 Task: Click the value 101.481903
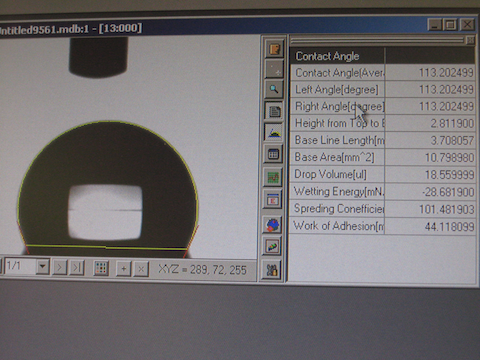(x=447, y=209)
